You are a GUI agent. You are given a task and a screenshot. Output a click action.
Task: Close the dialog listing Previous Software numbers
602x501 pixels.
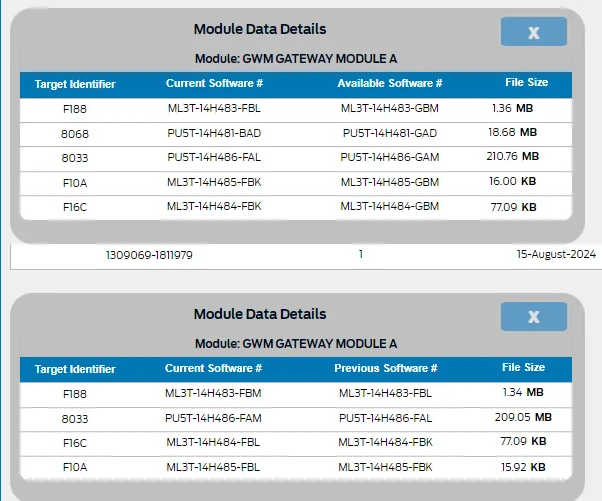tap(534, 316)
